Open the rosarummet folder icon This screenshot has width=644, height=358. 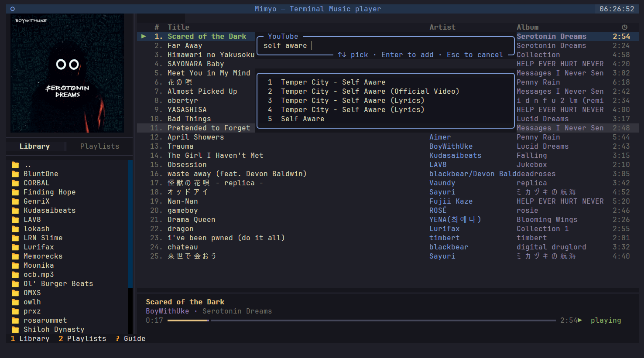(x=15, y=320)
